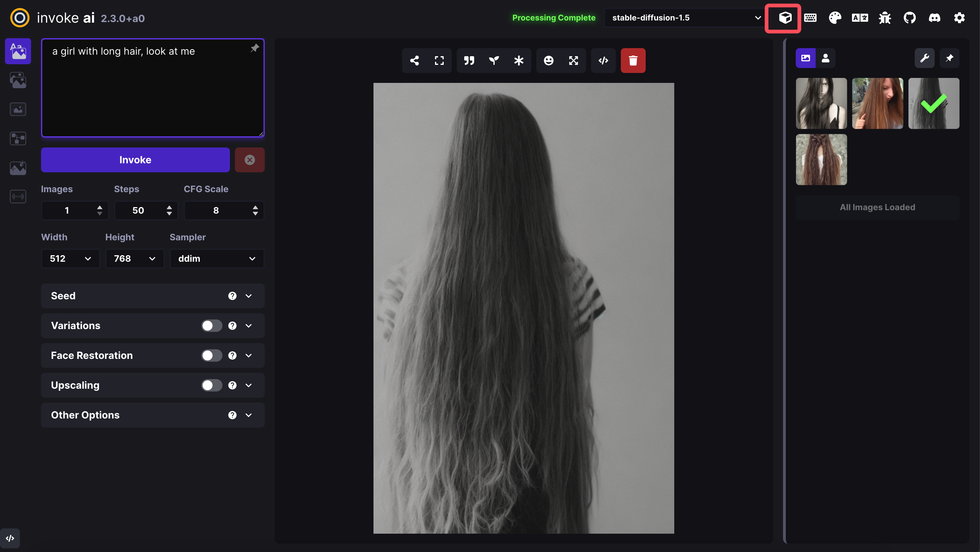Switch to user gallery tab
Image resolution: width=980 pixels, height=552 pixels.
tap(825, 58)
